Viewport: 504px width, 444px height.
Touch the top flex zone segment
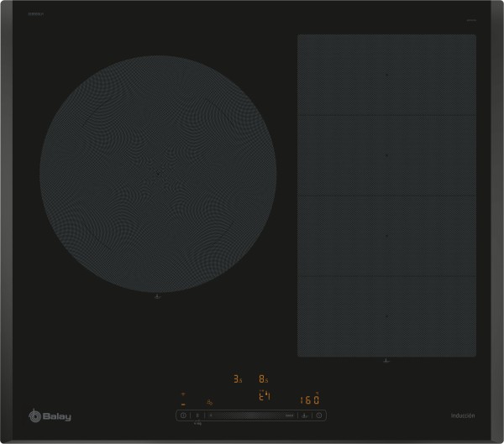point(386,76)
